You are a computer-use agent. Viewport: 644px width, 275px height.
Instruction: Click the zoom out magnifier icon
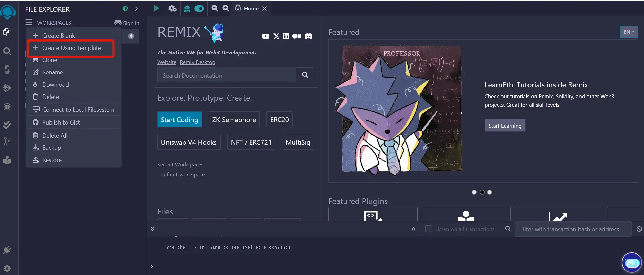[x=215, y=8]
